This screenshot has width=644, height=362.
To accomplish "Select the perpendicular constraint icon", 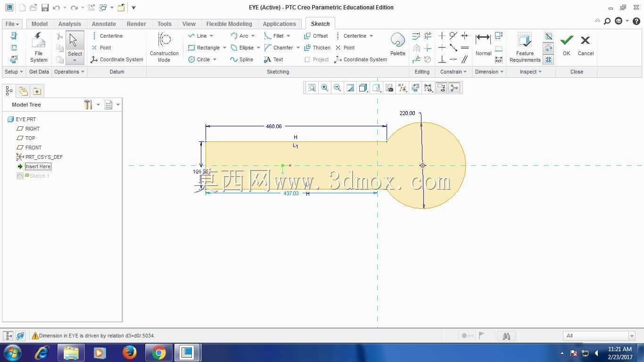I will point(442,59).
